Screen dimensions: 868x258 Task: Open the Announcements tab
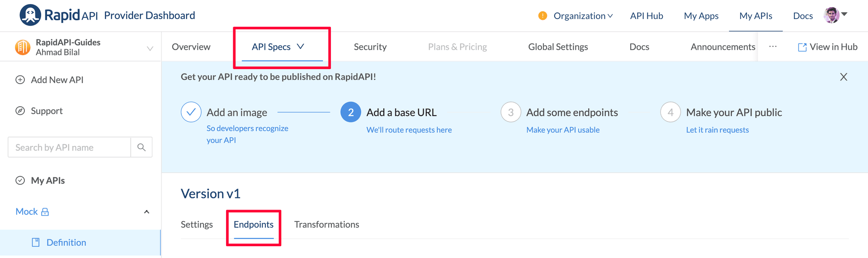(x=723, y=47)
